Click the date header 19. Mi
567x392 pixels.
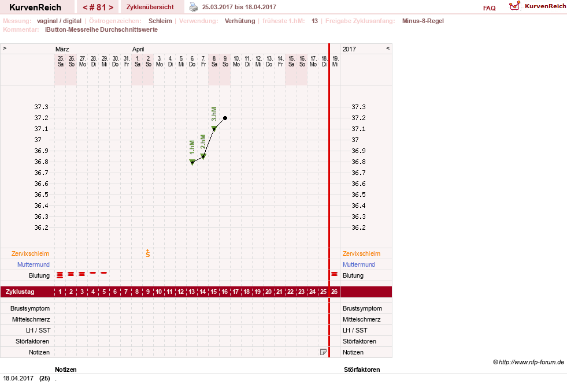pos(335,61)
